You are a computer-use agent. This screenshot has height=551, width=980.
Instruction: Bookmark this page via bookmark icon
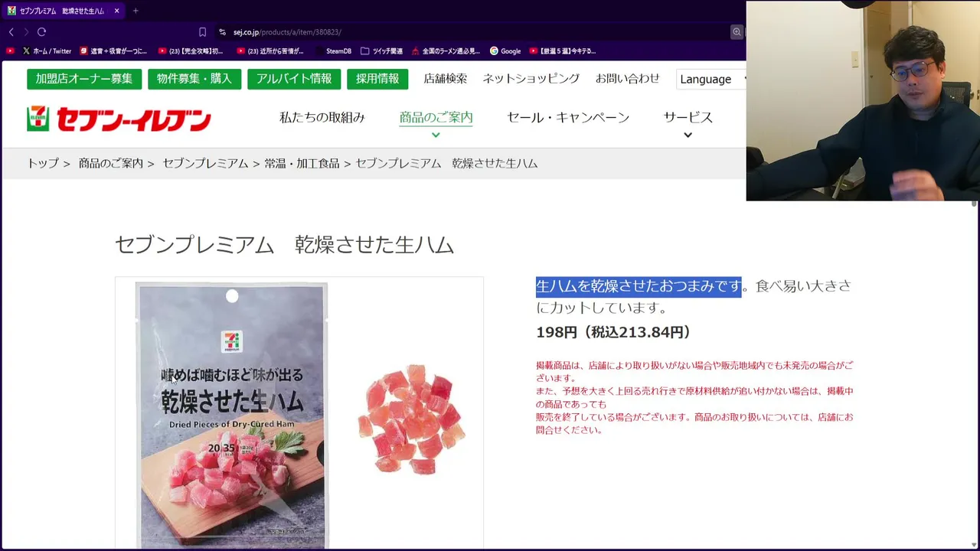(x=202, y=32)
